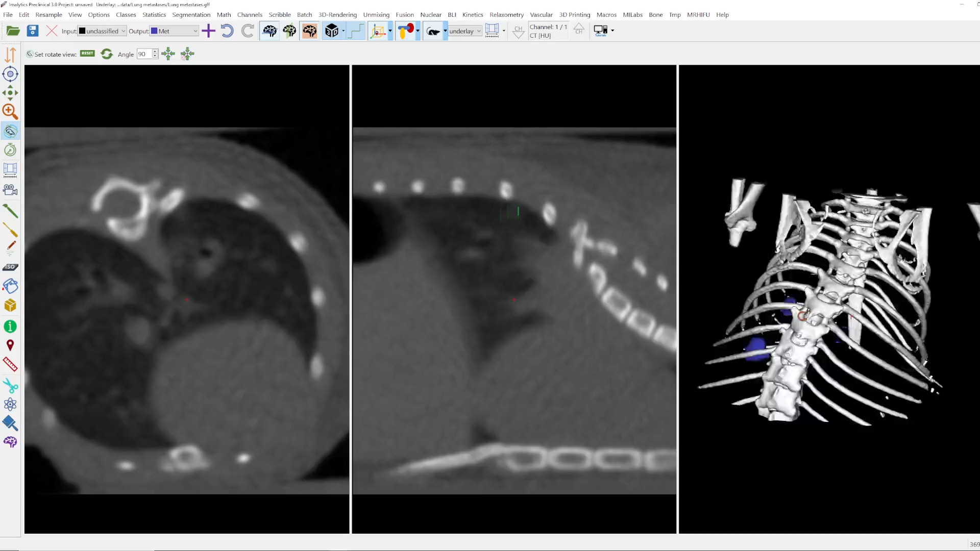The width and height of the screenshot is (980, 551).
Task: Open the Classes menu
Action: point(126,15)
